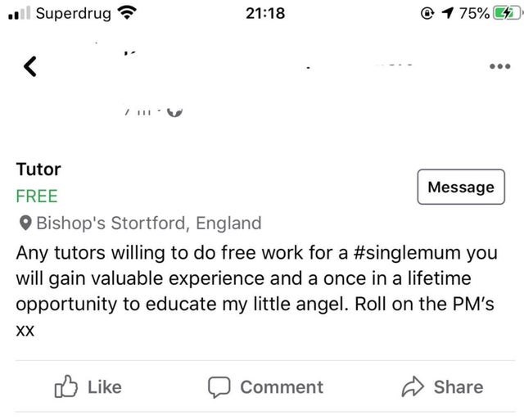524x420 pixels.
Task: Tap the Comment label text
Action: pos(282,387)
